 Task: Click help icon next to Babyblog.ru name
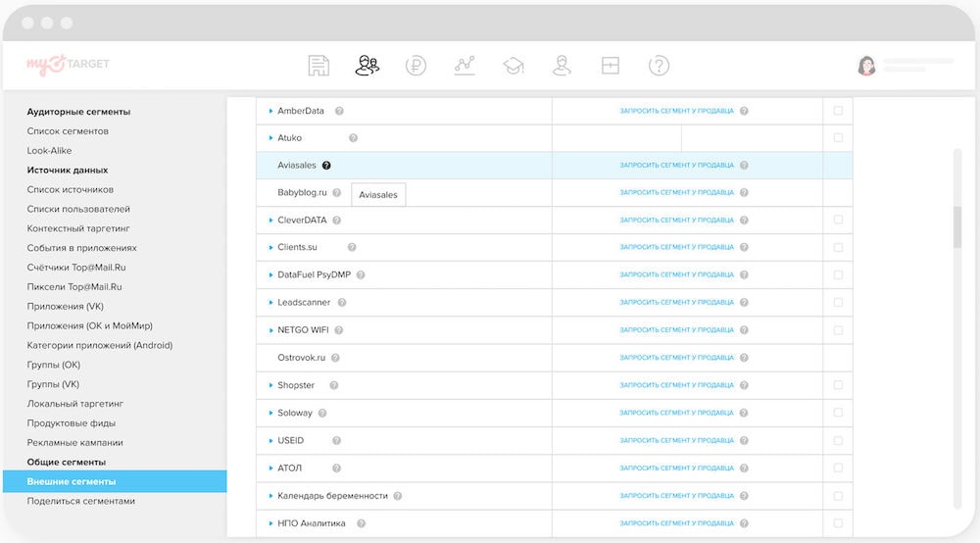pyautogui.click(x=337, y=192)
